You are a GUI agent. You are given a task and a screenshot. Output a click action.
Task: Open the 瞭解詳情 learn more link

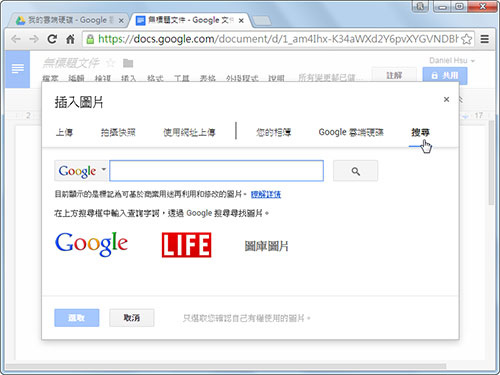tap(266, 194)
